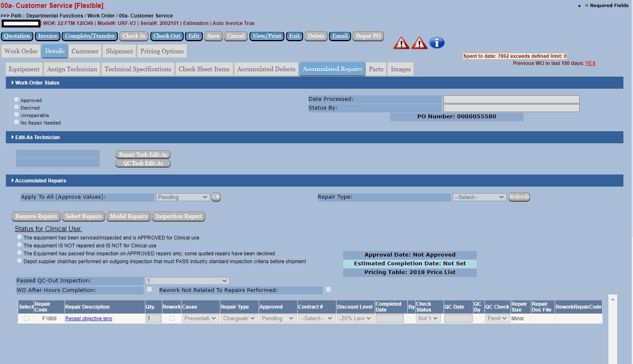Open the Repair Type Select dropdown
Viewport: 633px width, 364px height.
479,197
